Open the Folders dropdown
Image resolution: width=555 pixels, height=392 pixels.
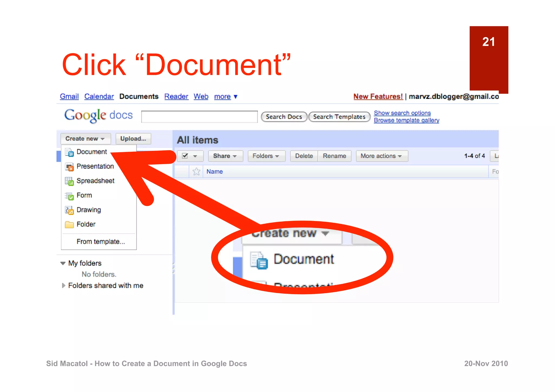(266, 156)
